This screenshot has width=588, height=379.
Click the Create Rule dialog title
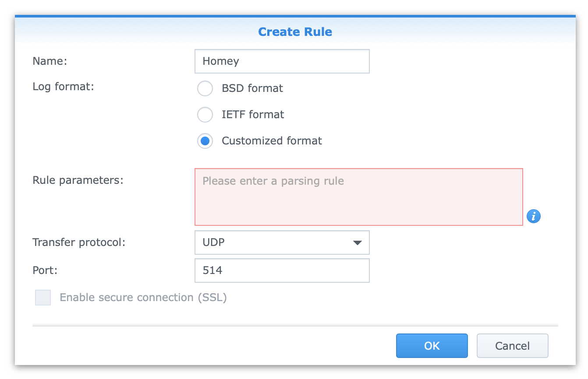click(295, 32)
